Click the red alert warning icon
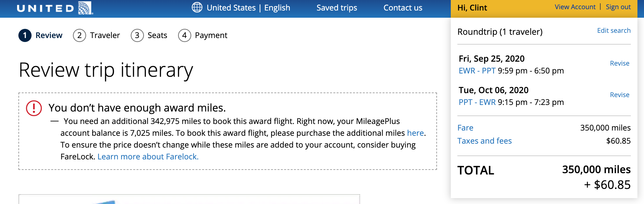644x204 pixels. click(x=34, y=108)
